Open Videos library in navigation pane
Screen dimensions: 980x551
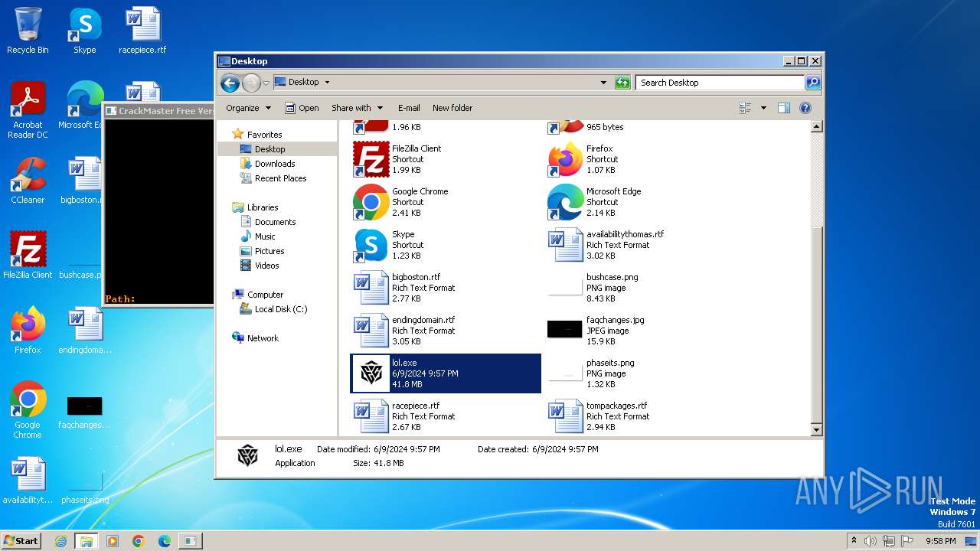[266, 266]
